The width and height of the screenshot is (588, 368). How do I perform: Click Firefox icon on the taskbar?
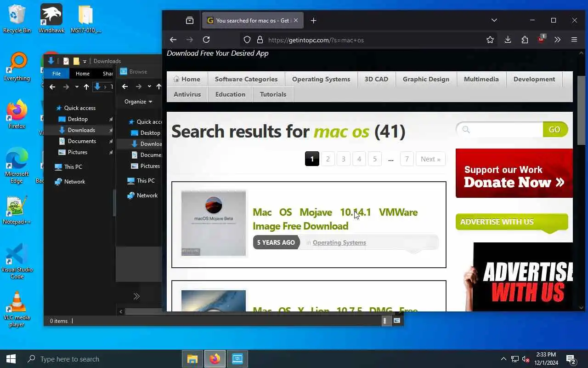coord(215,359)
